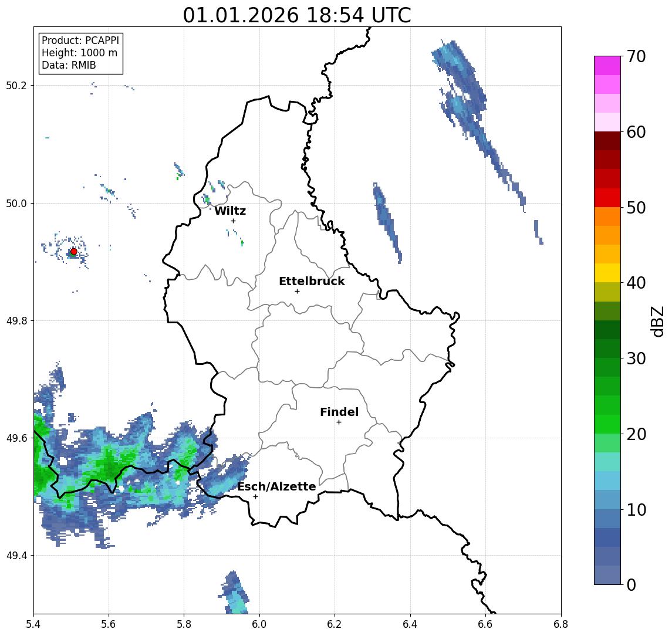Click the Esch/Alzette city label
The image size is (672, 636).
coord(277,486)
